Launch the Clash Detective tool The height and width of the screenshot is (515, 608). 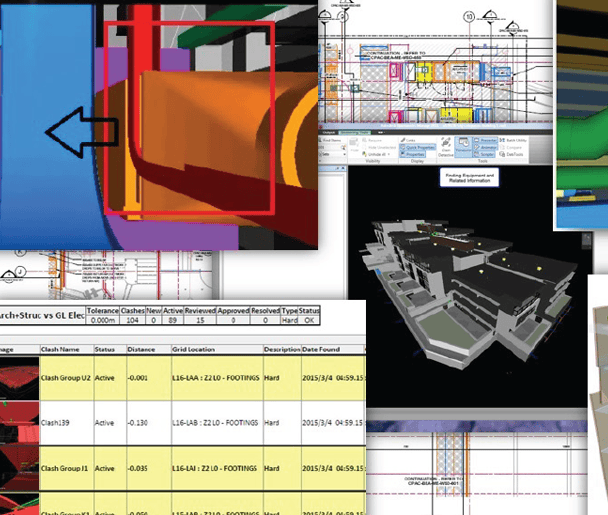tap(446, 147)
